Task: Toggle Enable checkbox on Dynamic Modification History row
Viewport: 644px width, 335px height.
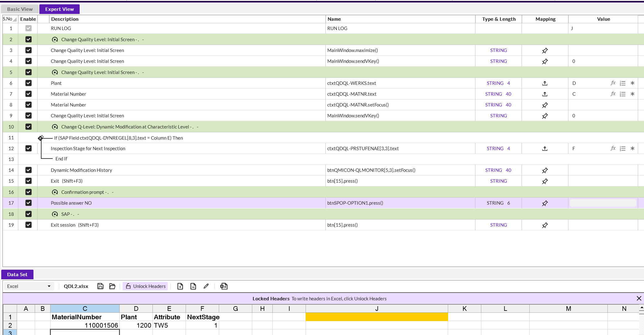Action: pyautogui.click(x=28, y=170)
